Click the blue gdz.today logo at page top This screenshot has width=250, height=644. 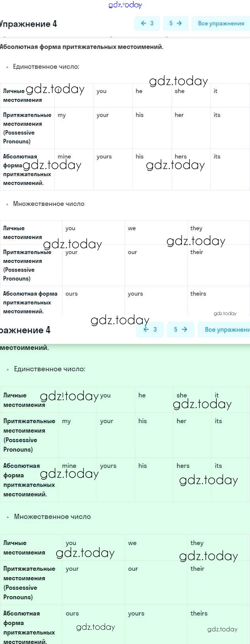pyautogui.click(x=125, y=5)
